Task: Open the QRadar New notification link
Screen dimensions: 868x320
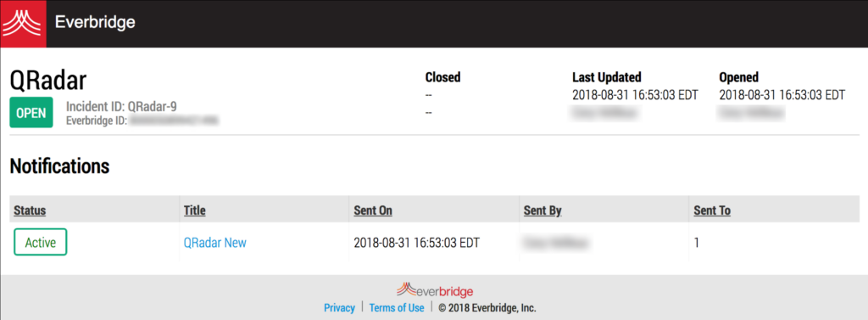Action: pos(214,243)
